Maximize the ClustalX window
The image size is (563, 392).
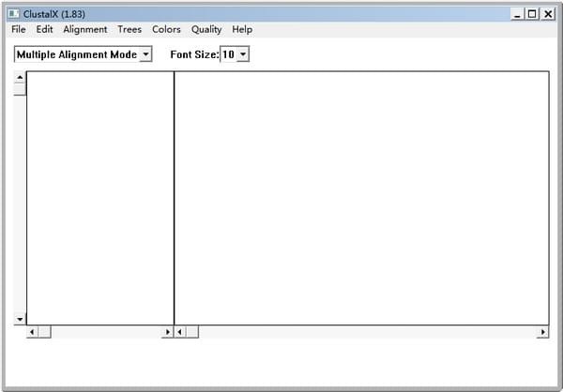pyautogui.click(x=532, y=14)
